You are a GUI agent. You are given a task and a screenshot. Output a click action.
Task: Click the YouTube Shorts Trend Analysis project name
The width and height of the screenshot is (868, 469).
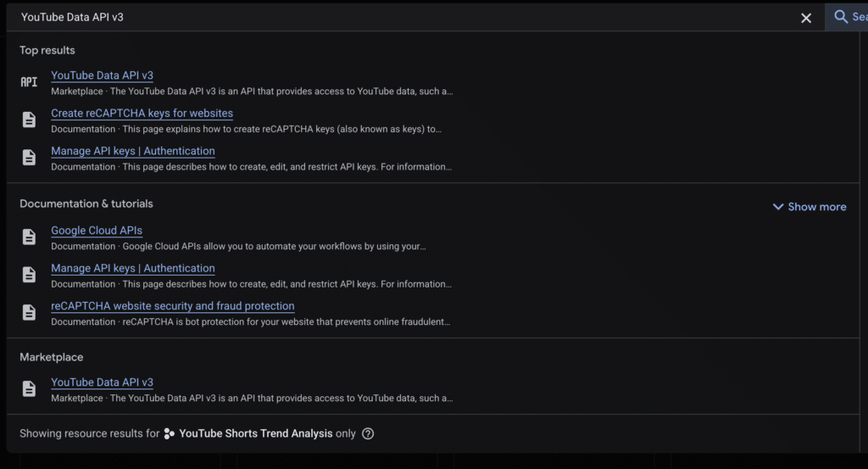tap(256, 433)
